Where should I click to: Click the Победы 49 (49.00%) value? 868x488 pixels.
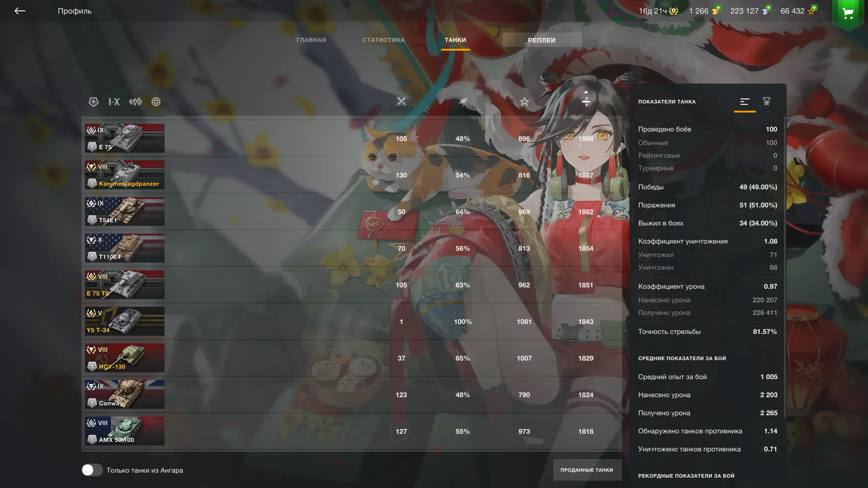758,187
